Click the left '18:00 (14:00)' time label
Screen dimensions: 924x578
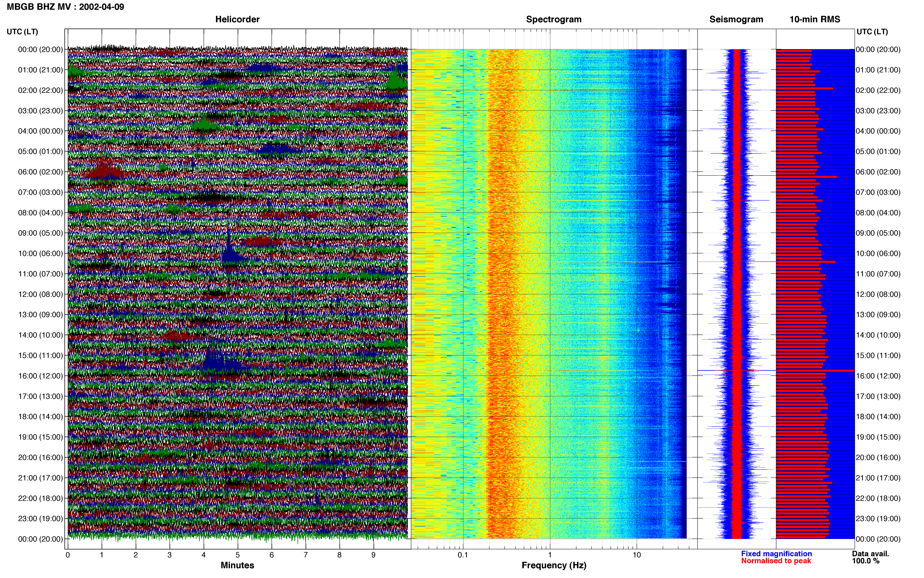pos(41,417)
